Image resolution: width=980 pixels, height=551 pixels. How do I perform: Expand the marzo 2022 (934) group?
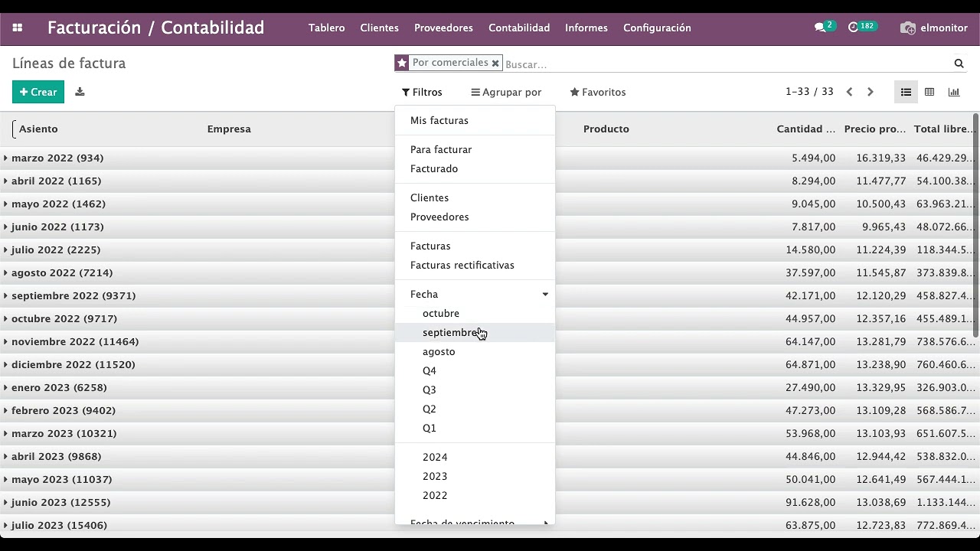click(57, 158)
